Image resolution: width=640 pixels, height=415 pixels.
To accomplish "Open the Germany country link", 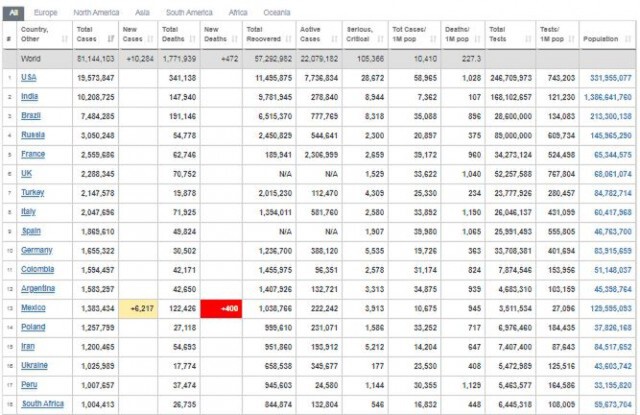I will point(37,250).
